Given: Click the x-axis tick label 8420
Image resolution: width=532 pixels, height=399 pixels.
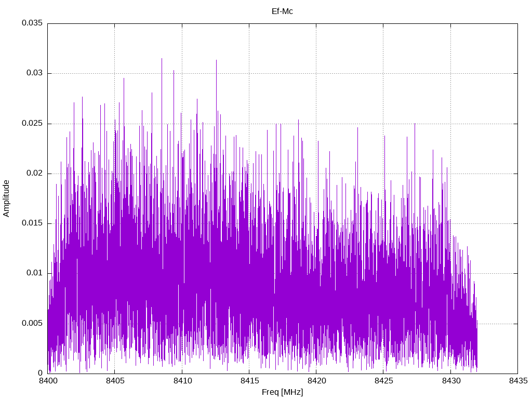Looking at the screenshot, I should tap(317, 381).
